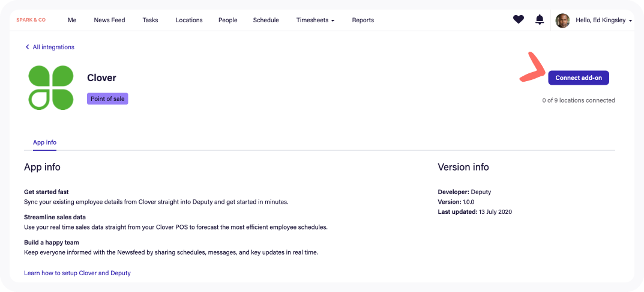The height and width of the screenshot is (292, 644).
Task: Go back to All integrations
Action: pos(50,47)
